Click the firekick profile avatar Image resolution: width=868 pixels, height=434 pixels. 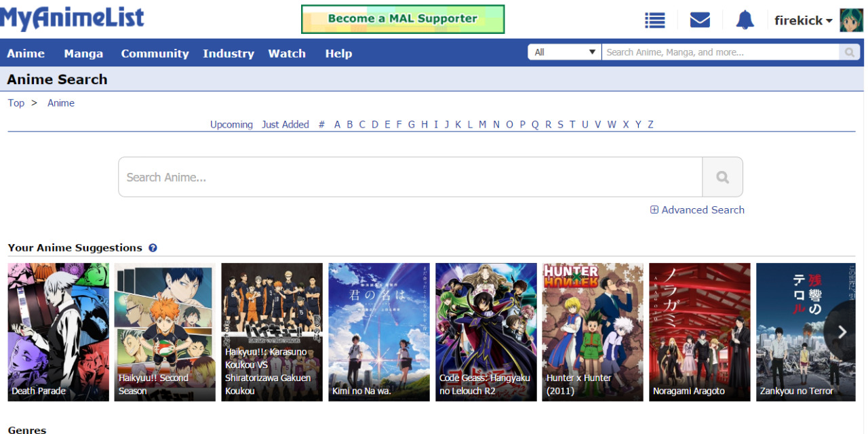pyautogui.click(x=851, y=20)
